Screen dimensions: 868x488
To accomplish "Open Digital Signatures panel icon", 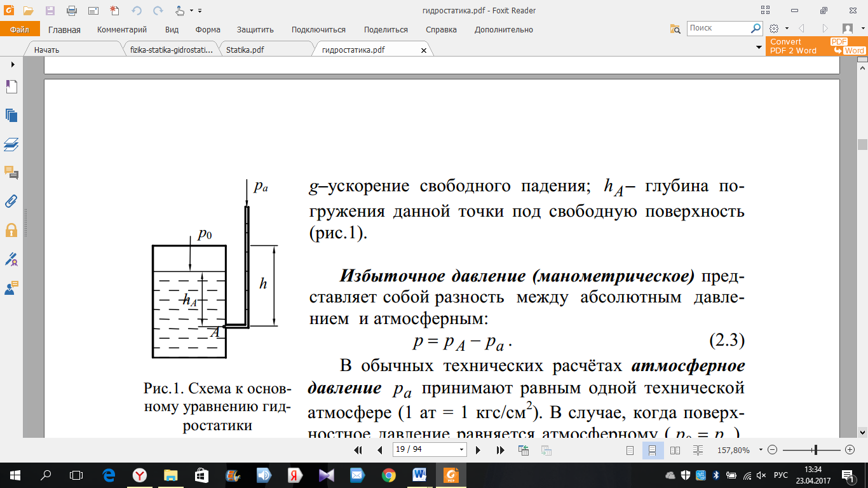I will click(11, 259).
